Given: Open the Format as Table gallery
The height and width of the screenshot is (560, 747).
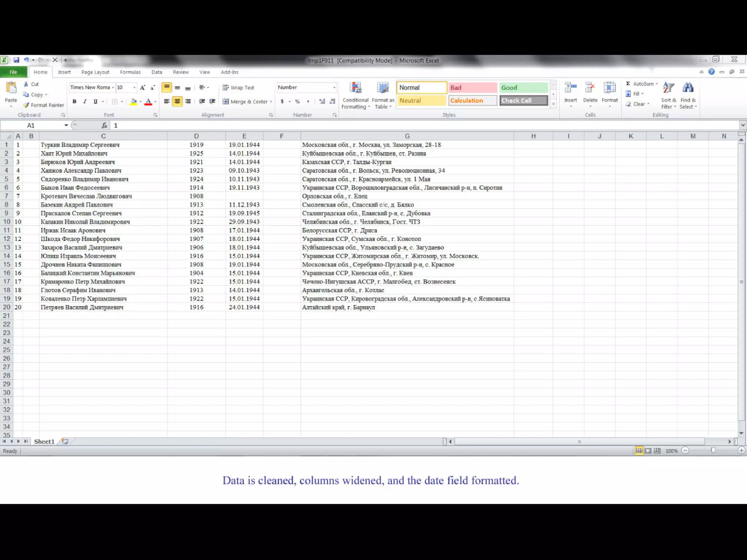Looking at the screenshot, I should click(383, 95).
